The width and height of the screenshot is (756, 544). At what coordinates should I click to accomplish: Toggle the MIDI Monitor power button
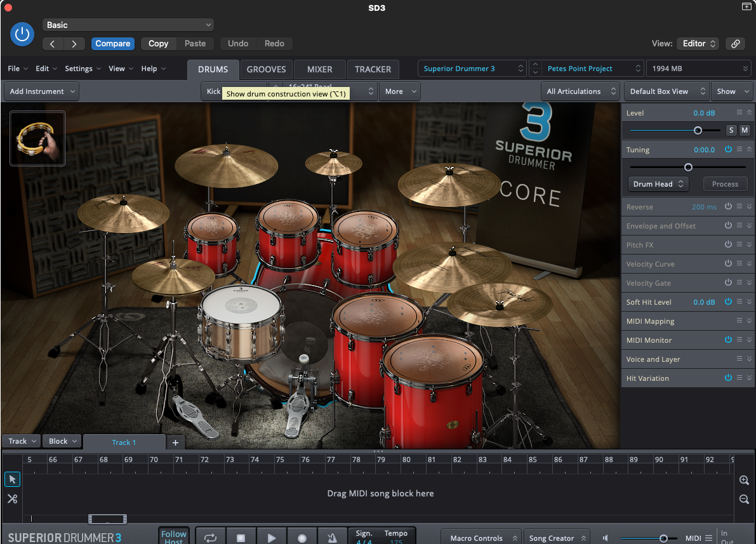click(728, 340)
